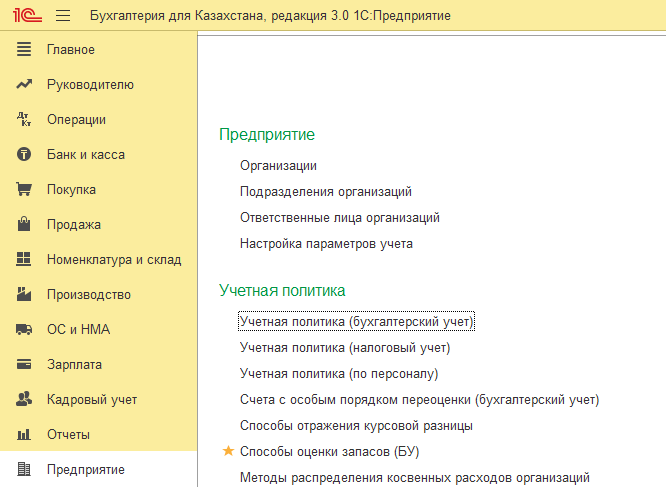This screenshot has width=666, height=487.
Task: Open the Покупка section
Action: coord(71,189)
